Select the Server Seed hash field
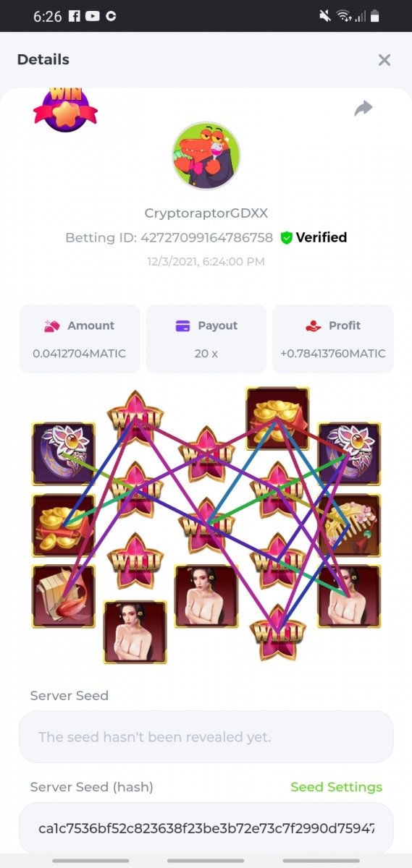 click(206, 827)
